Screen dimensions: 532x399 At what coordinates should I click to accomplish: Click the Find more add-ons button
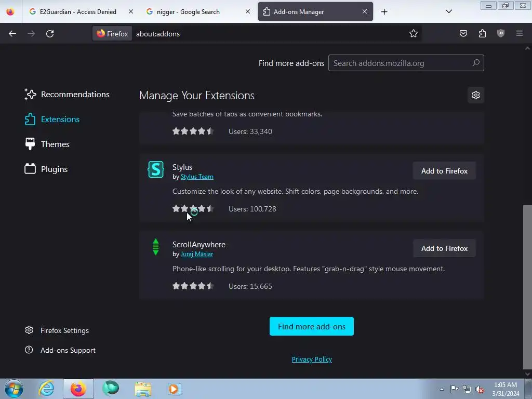(x=312, y=326)
